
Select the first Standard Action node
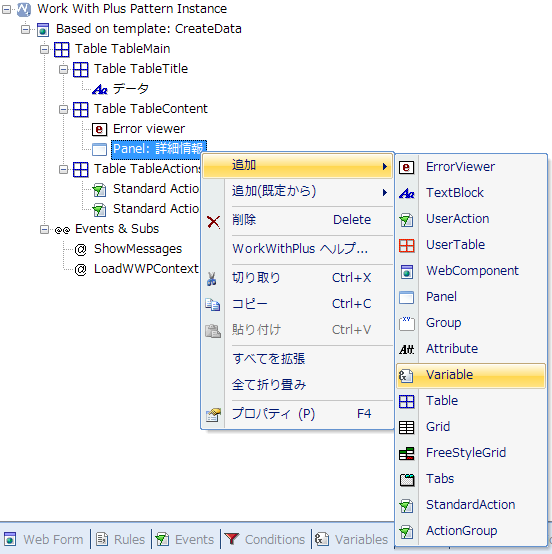[x=155, y=189]
